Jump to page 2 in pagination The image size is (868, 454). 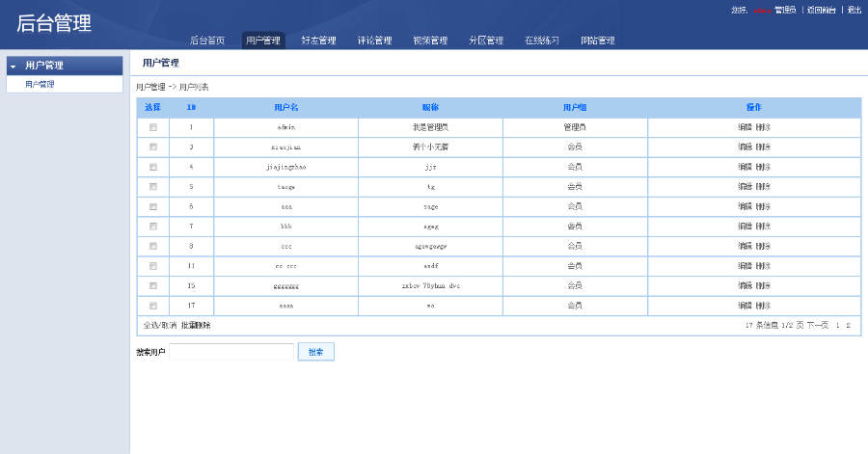848,326
